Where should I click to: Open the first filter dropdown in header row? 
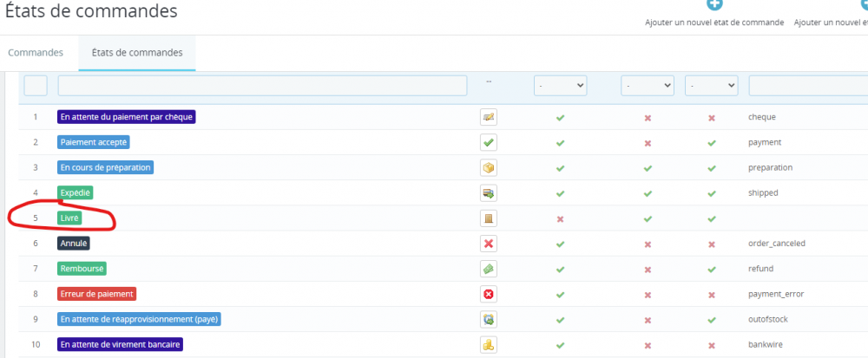[560, 86]
